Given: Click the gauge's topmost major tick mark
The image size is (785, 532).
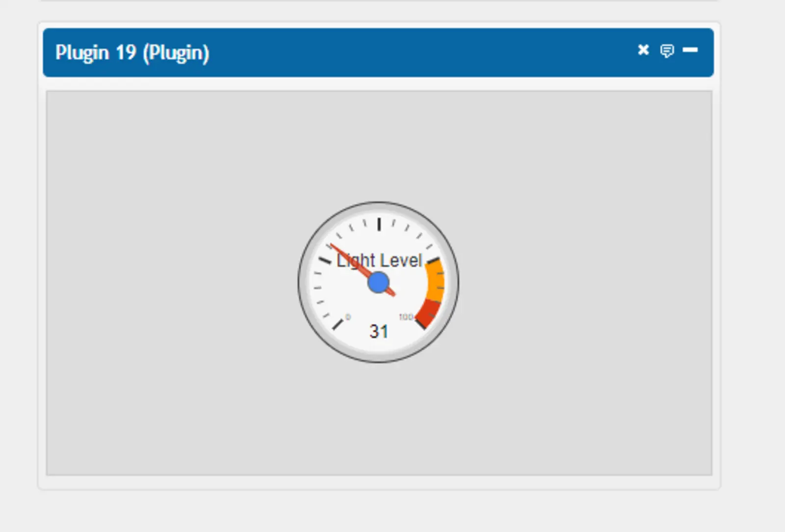Looking at the screenshot, I should point(379,224).
